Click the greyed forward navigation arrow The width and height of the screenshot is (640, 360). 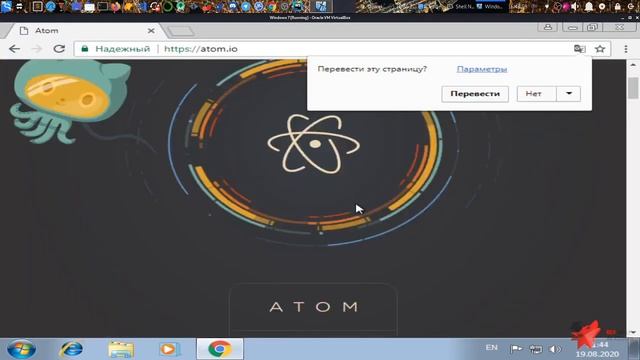tap(37, 49)
